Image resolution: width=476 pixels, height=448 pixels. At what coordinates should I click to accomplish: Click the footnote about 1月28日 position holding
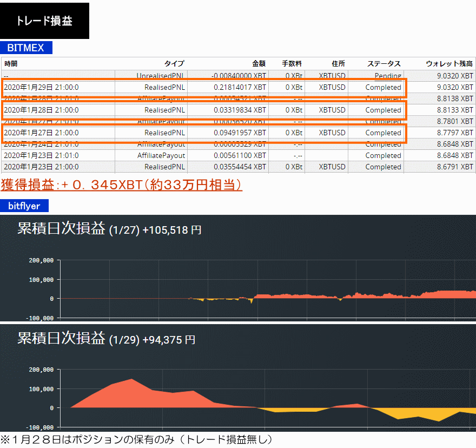[x=136, y=439]
